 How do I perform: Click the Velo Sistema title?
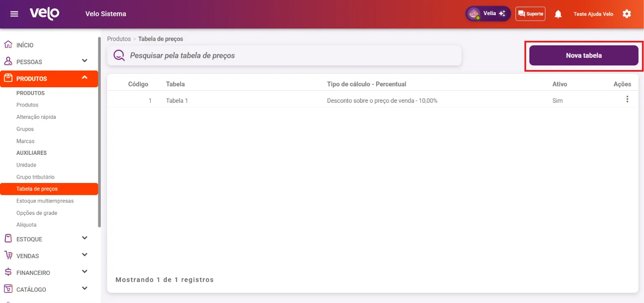pos(106,14)
